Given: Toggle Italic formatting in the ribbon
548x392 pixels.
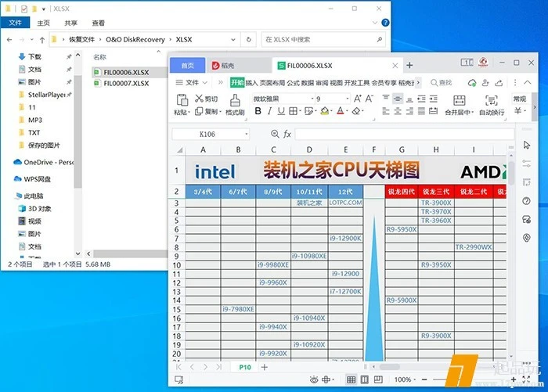Looking at the screenshot, I should [270, 112].
